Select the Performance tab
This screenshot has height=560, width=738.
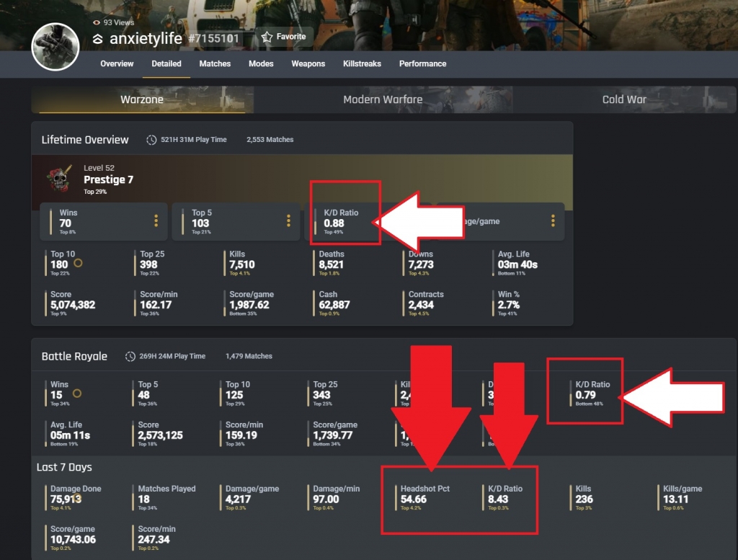(422, 63)
